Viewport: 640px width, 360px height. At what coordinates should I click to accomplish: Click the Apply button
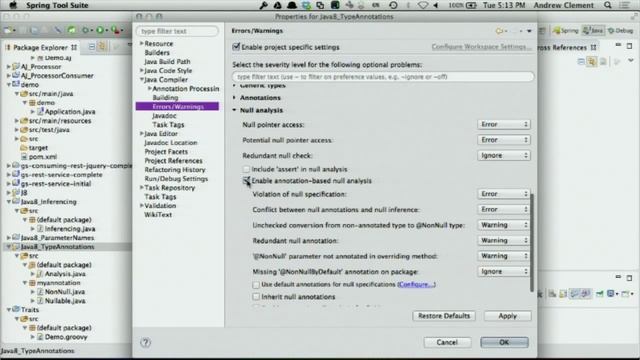tap(507, 316)
